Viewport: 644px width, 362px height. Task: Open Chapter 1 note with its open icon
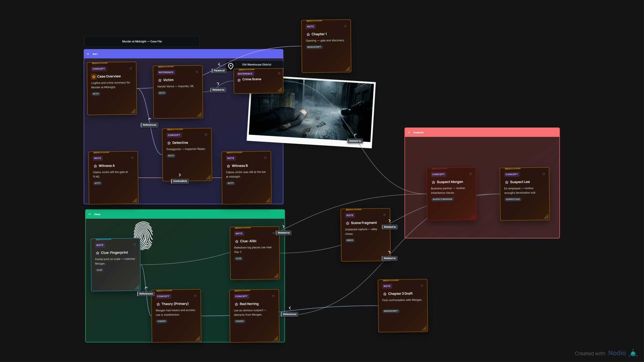tap(345, 26)
